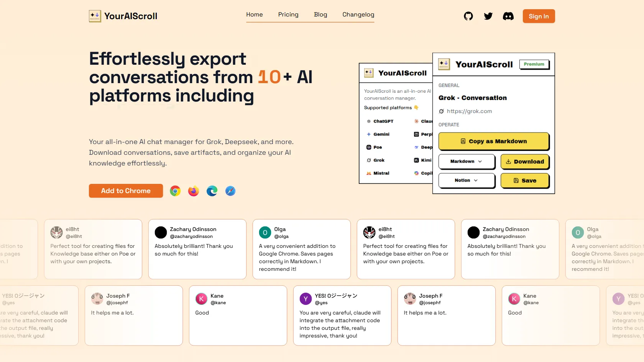
Task: Click the 'Good' review text in left Kane card
Action: pyautogui.click(x=202, y=313)
